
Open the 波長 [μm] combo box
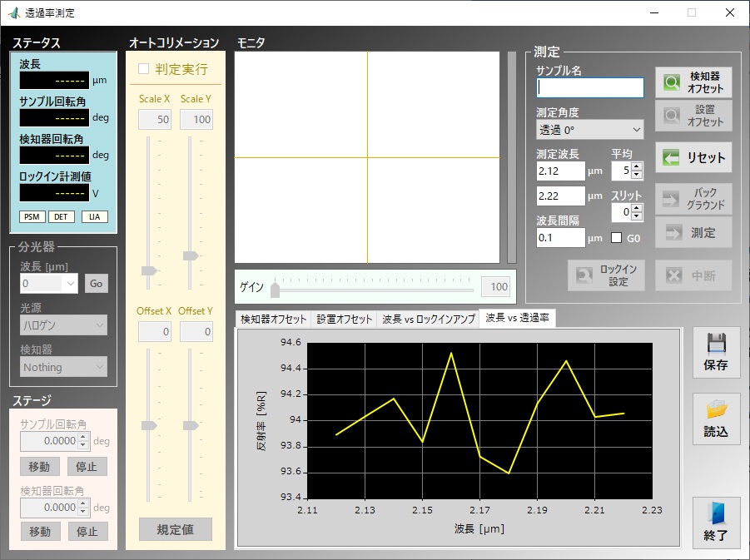coord(49,284)
